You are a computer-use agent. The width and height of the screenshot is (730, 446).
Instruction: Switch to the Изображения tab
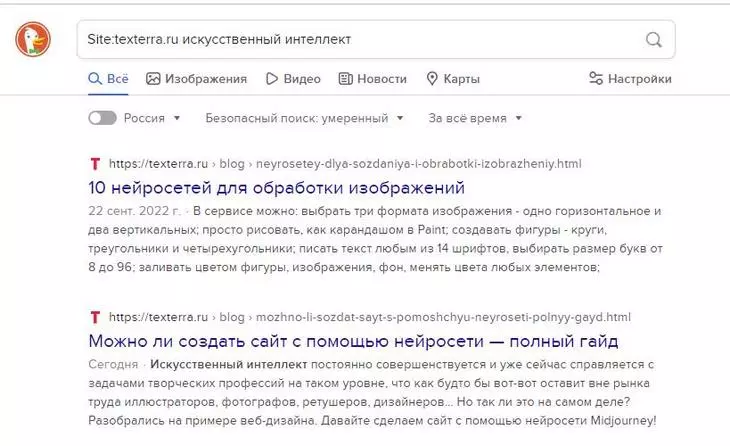(196, 79)
